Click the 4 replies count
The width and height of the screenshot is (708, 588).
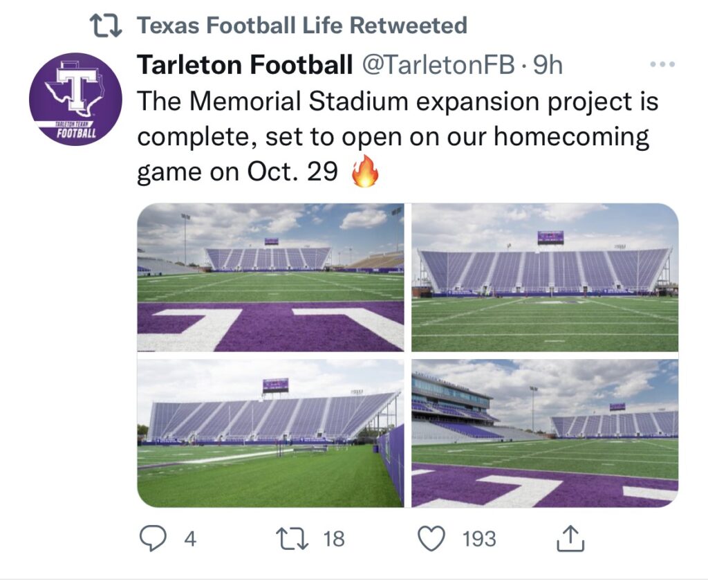coord(190,539)
